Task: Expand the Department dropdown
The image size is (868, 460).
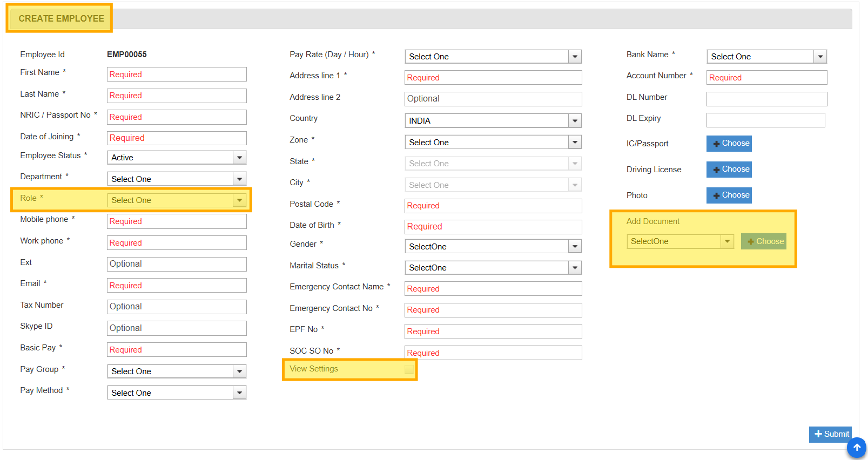Action: 177,179
